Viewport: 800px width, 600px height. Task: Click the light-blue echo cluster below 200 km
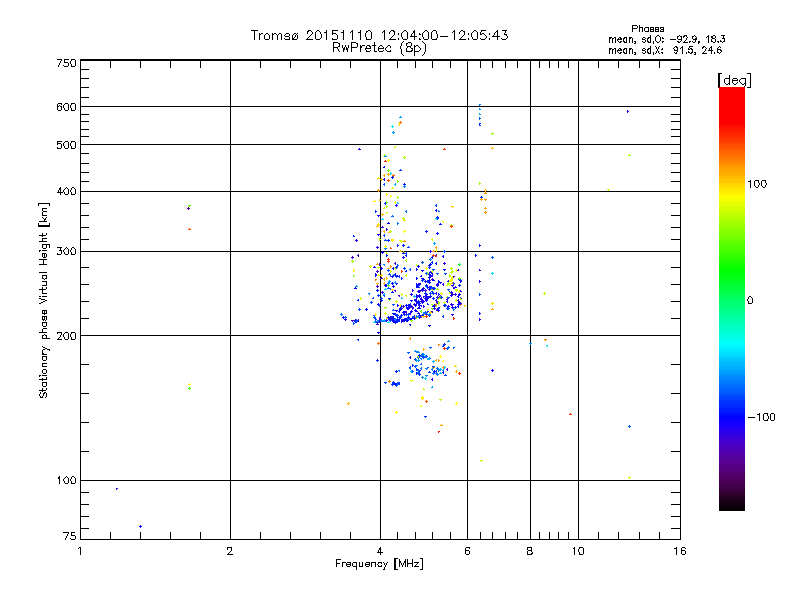coord(428,362)
